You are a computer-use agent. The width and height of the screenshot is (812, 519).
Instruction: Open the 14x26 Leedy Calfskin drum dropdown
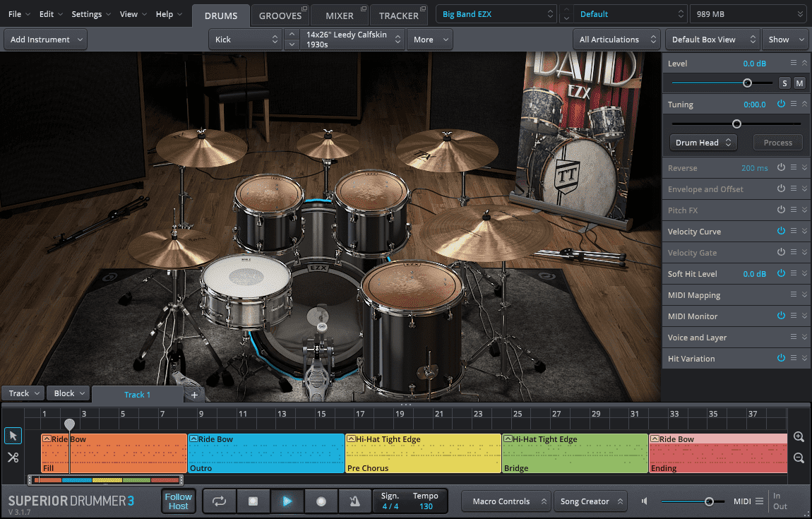(353, 40)
